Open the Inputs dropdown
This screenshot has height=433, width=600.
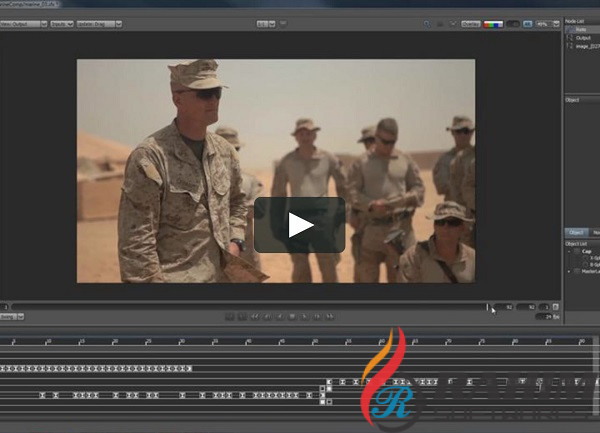[62, 24]
